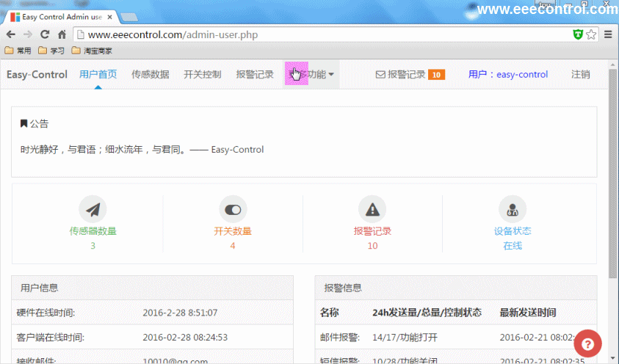Image resolution: width=619 pixels, height=364 pixels.
Task: Click the 最新发送时间 column header
Action: (528, 313)
